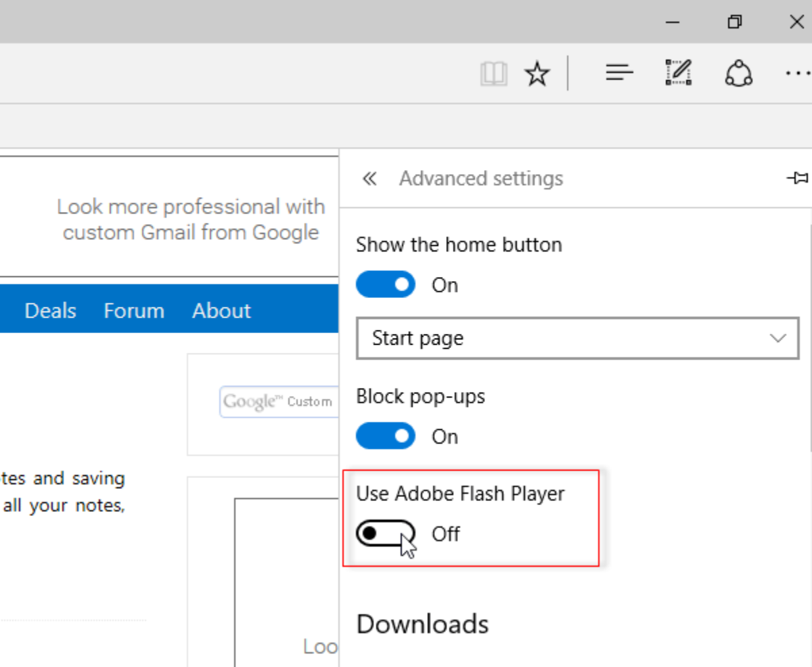
Task: Minimize the Edge browser window
Action: coord(673,22)
